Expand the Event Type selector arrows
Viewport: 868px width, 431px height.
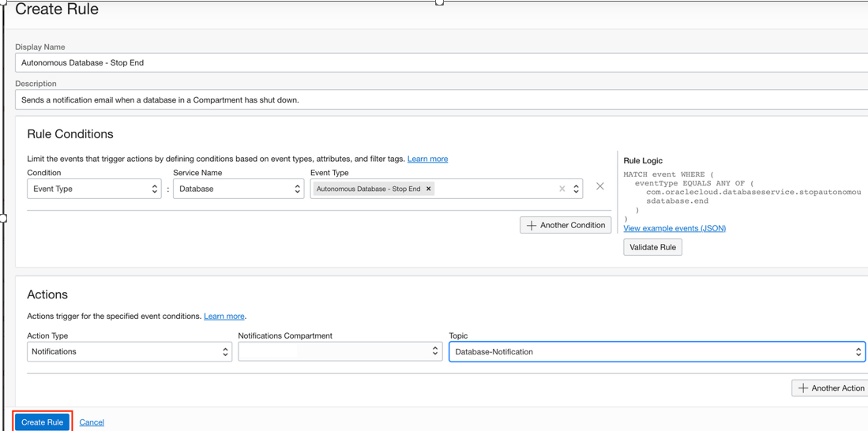pos(577,189)
